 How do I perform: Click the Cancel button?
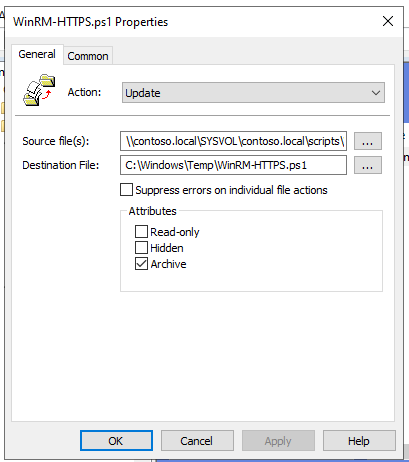point(197,441)
